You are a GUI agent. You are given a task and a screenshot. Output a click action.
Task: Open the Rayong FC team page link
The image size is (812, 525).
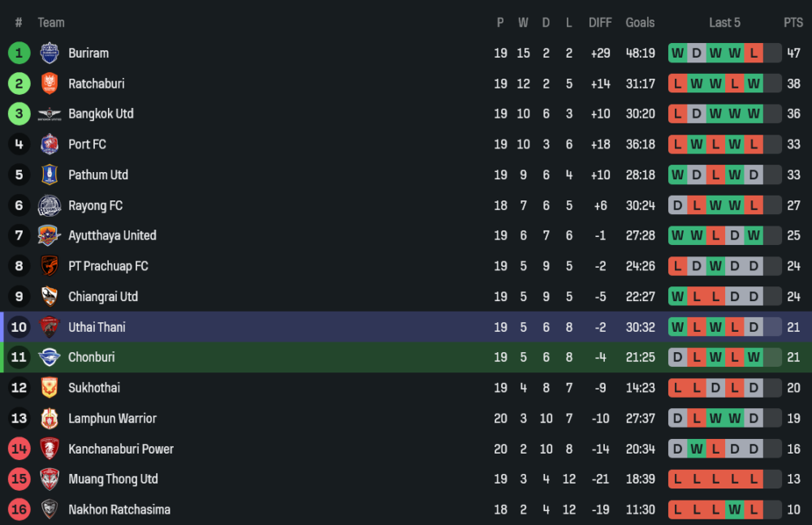(x=95, y=205)
